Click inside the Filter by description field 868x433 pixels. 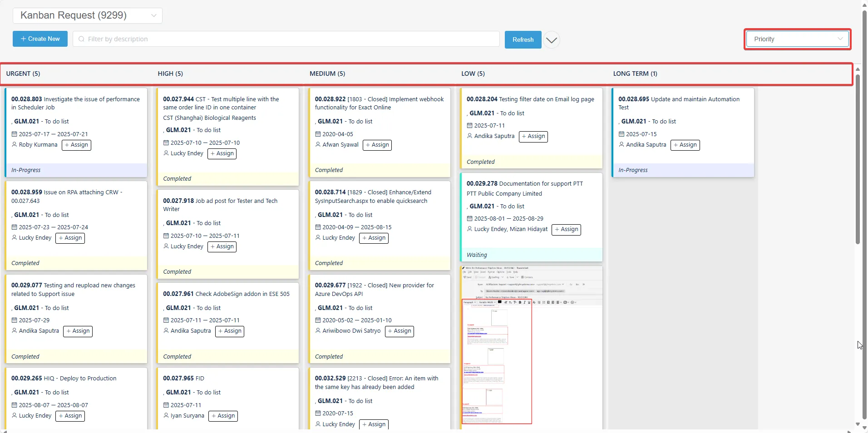(x=227, y=39)
